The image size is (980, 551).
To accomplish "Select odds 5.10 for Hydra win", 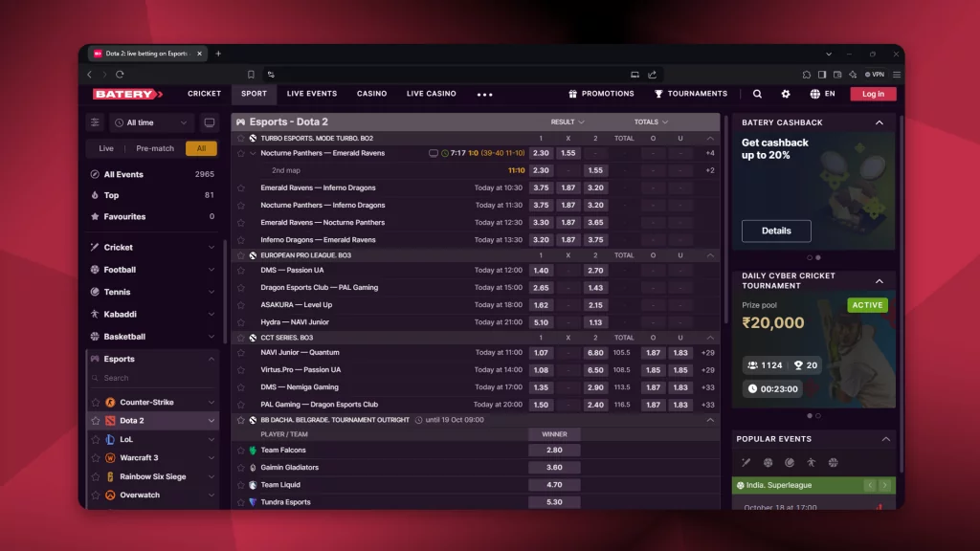I will tap(541, 322).
